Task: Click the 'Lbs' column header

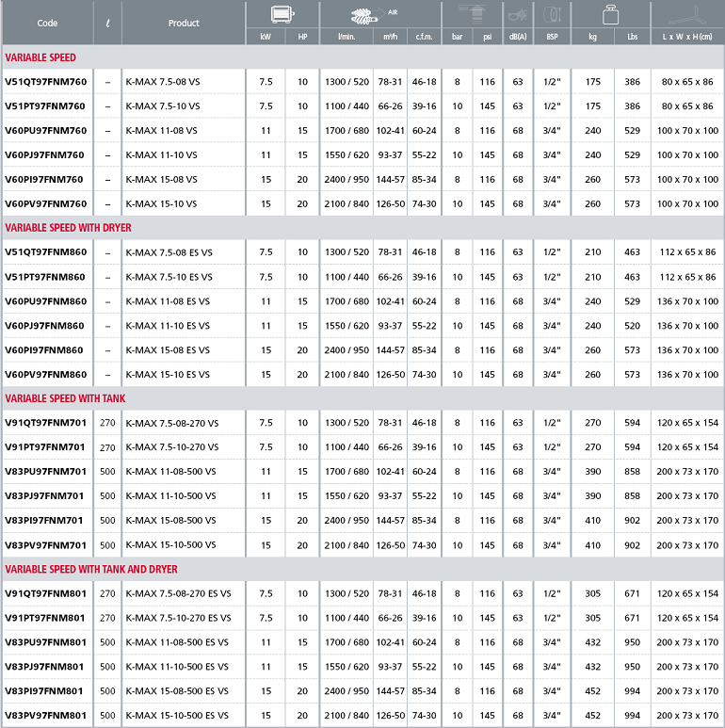Action: click(632, 37)
